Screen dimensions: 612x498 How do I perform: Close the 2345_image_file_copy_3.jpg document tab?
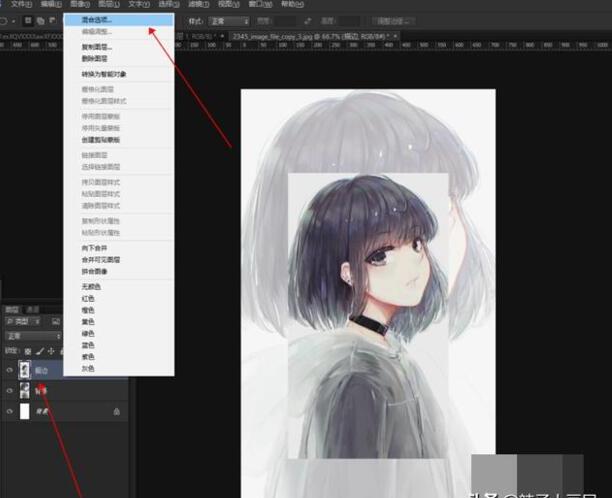point(395,36)
